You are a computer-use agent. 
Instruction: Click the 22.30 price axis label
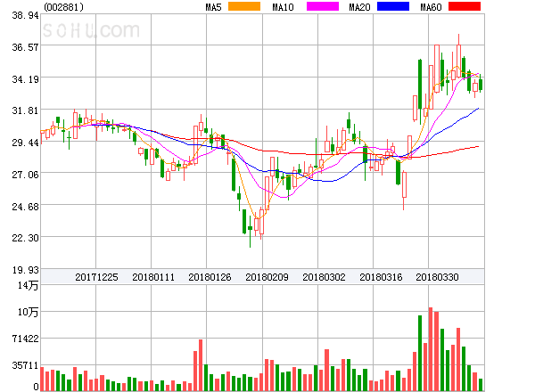click(25, 238)
